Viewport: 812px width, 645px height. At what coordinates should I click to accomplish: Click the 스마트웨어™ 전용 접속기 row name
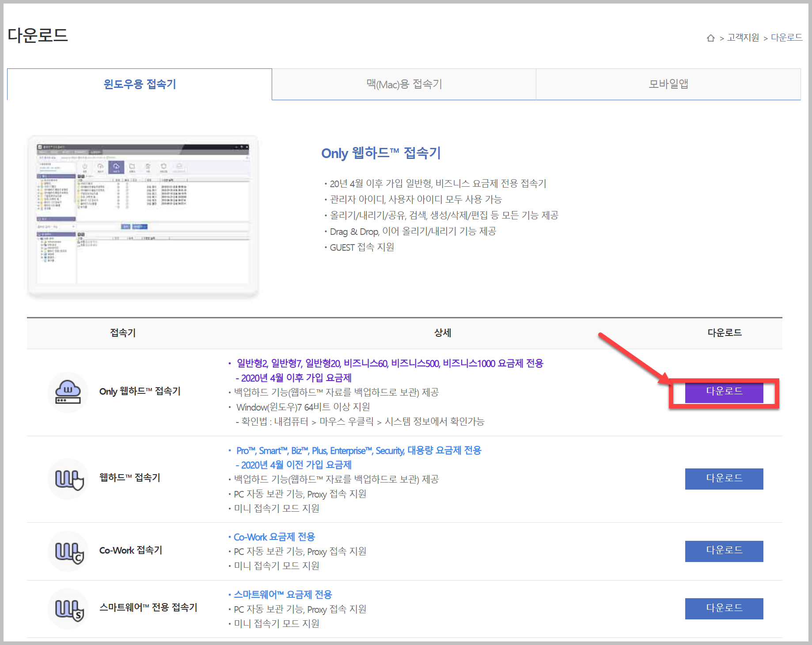[148, 608]
